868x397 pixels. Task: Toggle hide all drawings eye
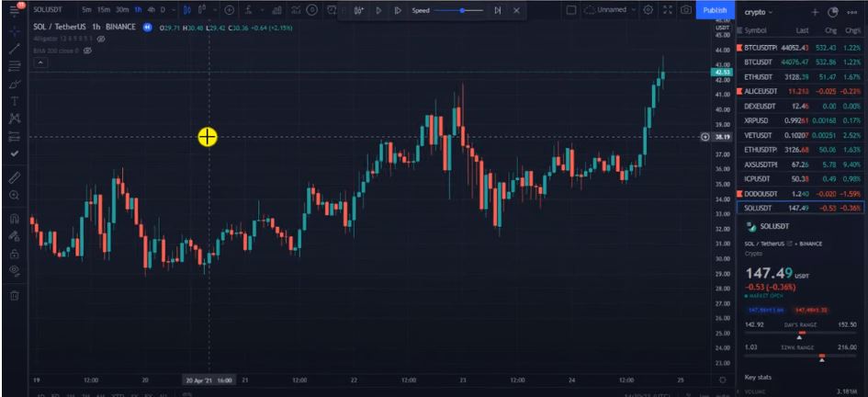[x=15, y=271]
